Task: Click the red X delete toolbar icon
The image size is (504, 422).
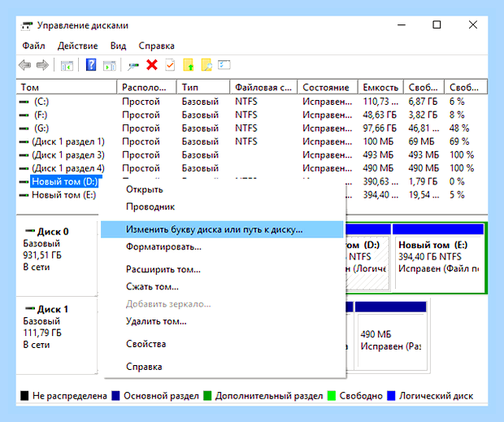Action: tap(152, 65)
